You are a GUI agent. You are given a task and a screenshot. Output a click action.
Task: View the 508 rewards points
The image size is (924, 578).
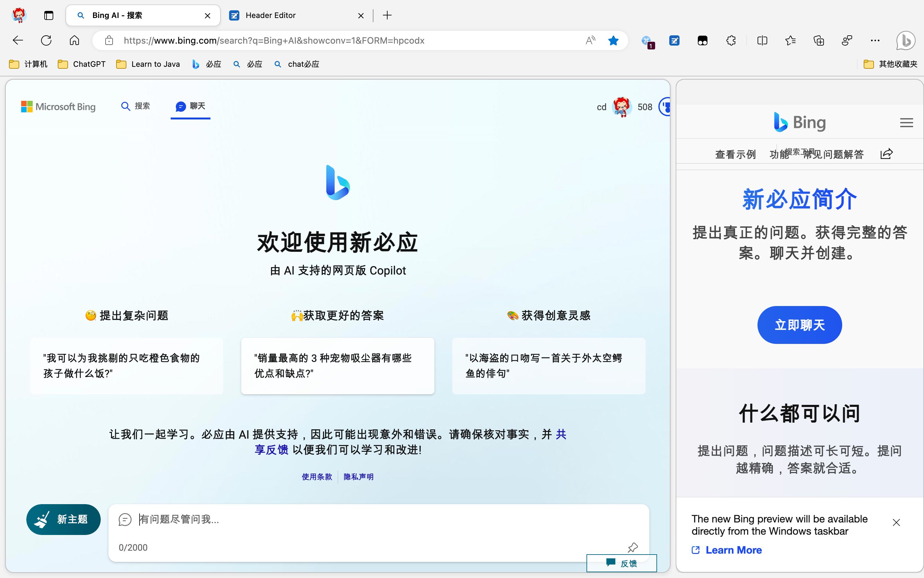click(x=645, y=107)
